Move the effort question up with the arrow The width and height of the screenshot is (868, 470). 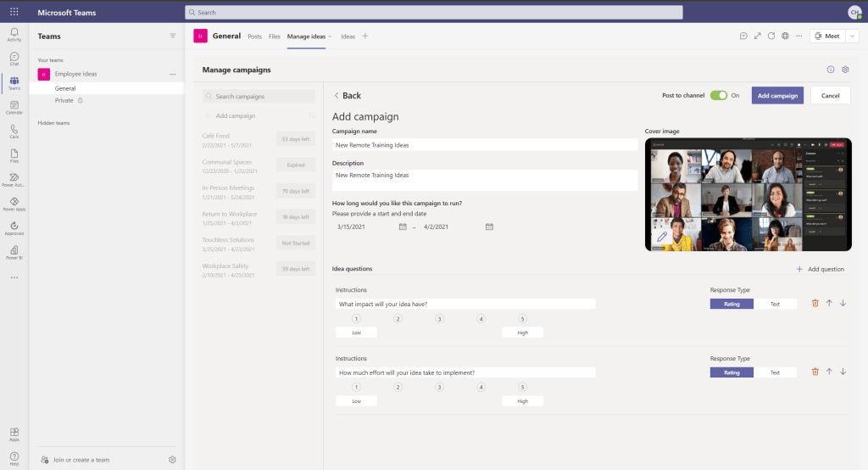[x=829, y=372]
